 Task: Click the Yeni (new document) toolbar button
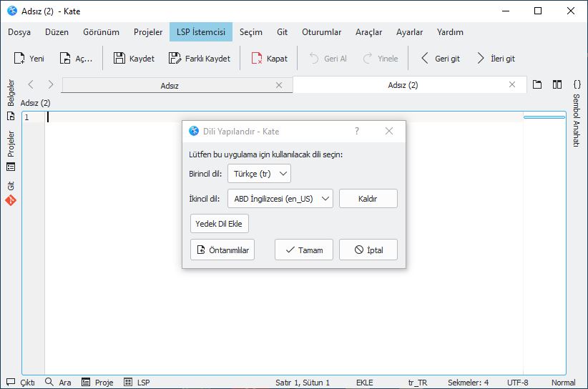pos(29,59)
